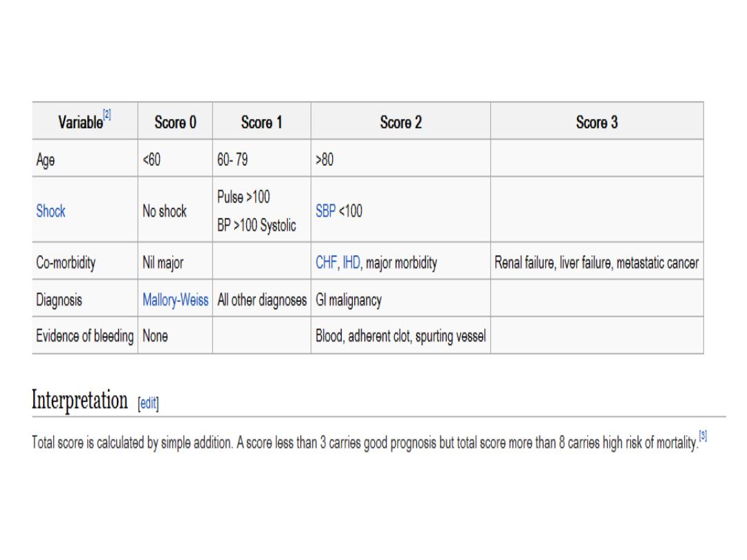Open reference 3 after mortality sentence
This screenshot has width=747, height=560.
click(x=702, y=436)
